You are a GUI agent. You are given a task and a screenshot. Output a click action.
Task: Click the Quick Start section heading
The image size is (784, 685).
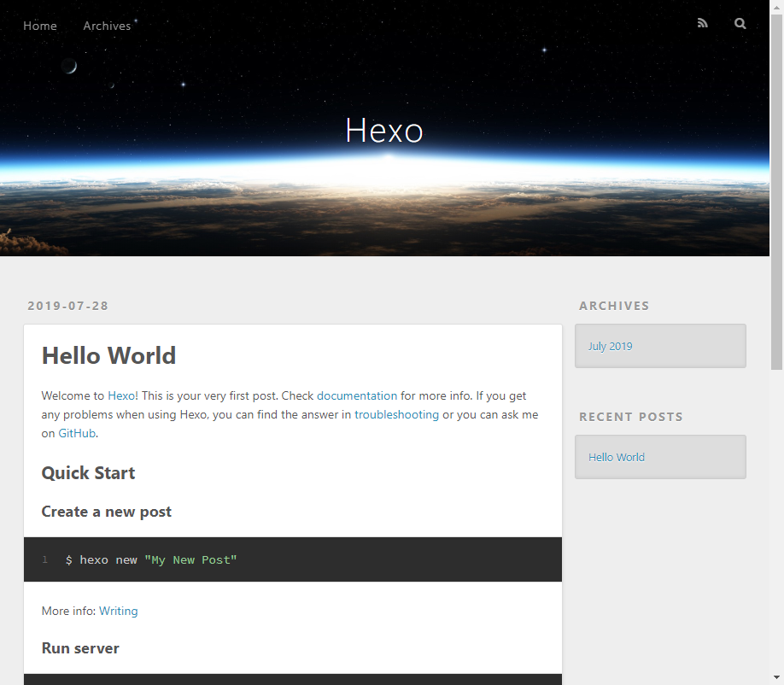(88, 472)
